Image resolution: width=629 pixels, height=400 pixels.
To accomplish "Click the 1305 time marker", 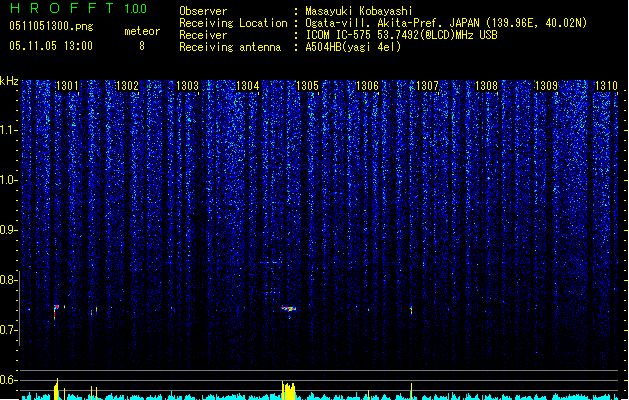I will [x=307, y=86].
